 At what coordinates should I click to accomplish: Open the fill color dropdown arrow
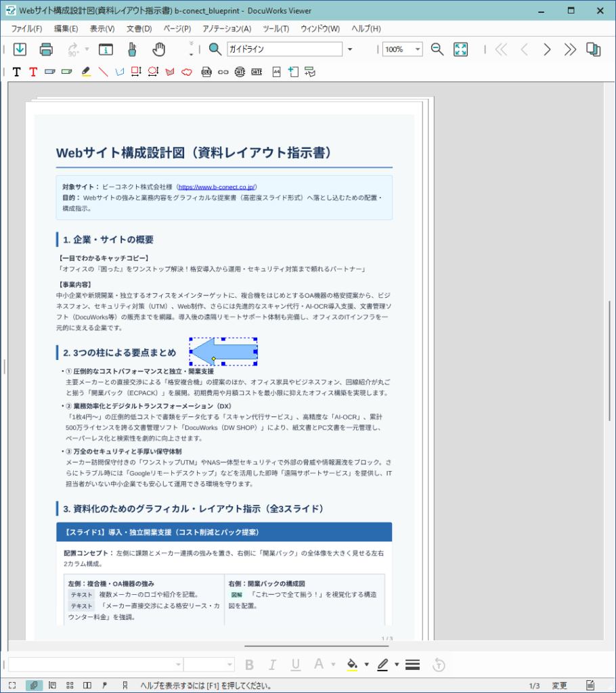pyautogui.click(x=367, y=665)
